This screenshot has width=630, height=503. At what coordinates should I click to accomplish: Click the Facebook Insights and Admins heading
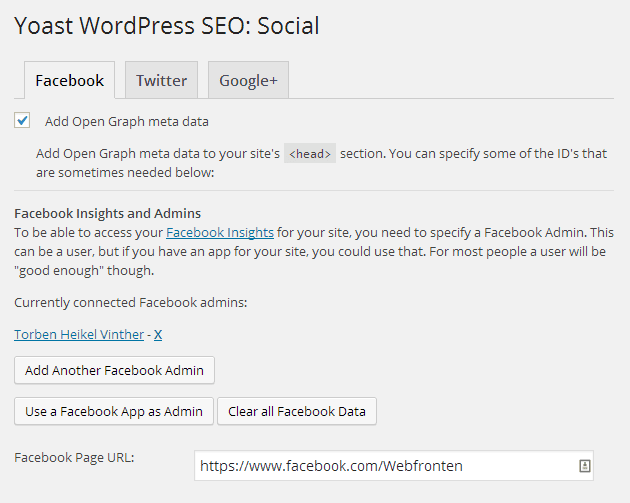point(108,213)
